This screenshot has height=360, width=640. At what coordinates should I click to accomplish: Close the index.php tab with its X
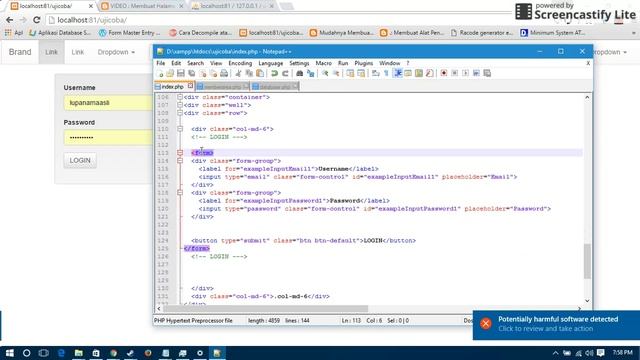tap(190, 86)
